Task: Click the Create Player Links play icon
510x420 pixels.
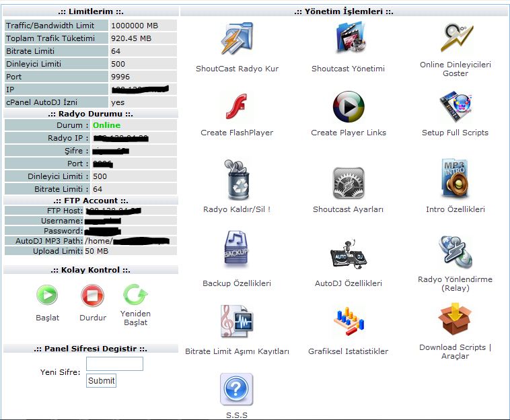Action: tap(349, 107)
